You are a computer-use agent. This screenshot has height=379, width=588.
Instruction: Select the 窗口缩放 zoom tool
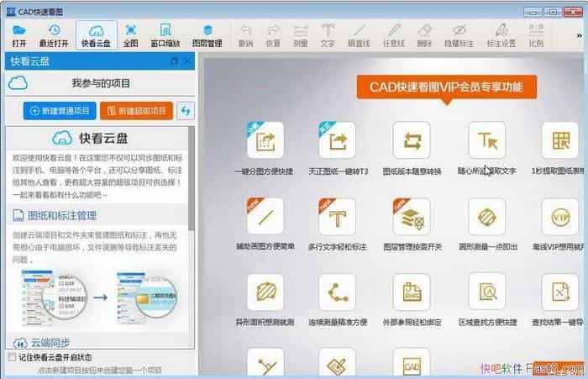(165, 35)
